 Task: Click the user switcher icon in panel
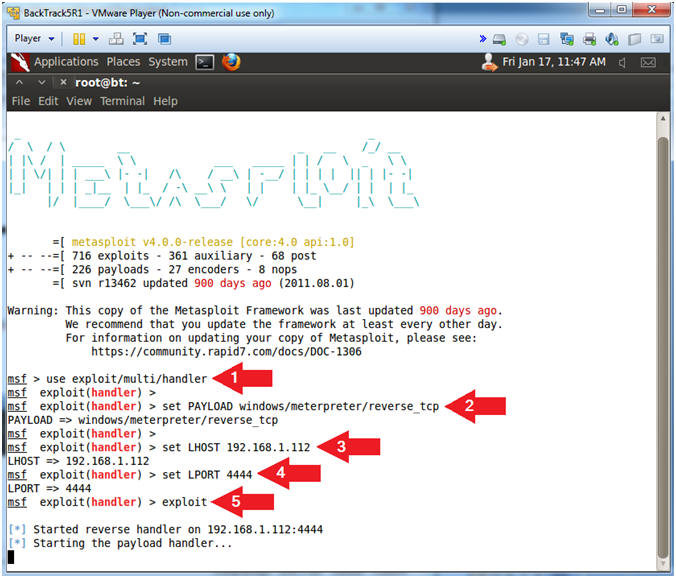pyautogui.click(x=490, y=62)
